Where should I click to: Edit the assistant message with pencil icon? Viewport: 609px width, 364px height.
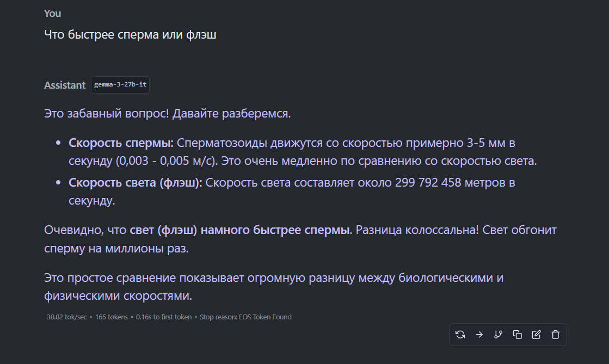(537, 335)
